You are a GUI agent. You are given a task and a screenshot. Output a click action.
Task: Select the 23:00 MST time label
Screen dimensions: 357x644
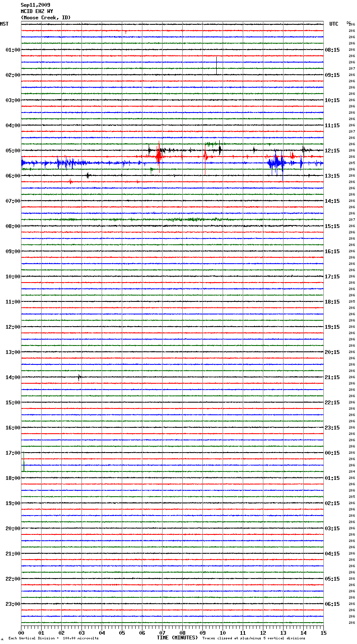pyautogui.click(x=13, y=604)
